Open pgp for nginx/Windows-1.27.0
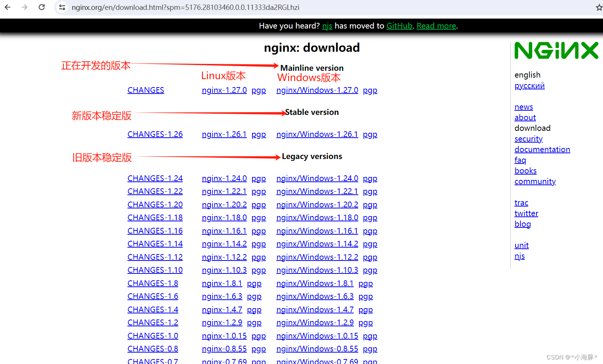Screen dimensions: 603x364 [x=370, y=91]
